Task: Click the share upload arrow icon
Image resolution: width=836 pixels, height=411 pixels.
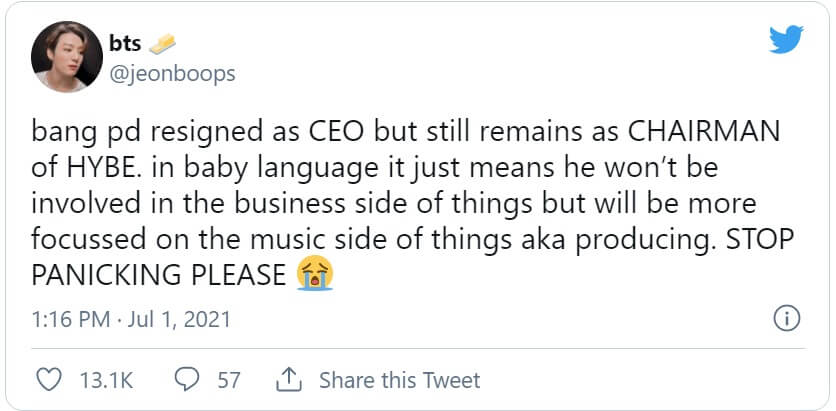Action: tap(288, 380)
